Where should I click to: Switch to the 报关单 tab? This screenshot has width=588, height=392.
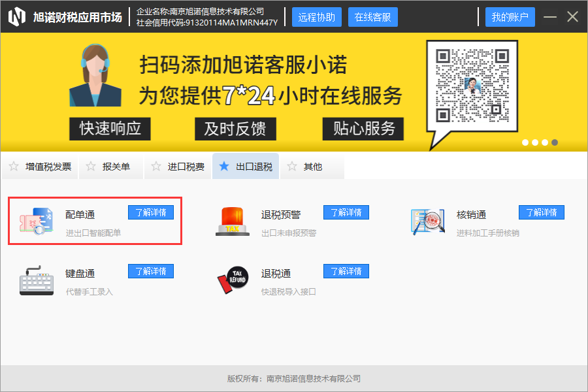click(x=111, y=166)
